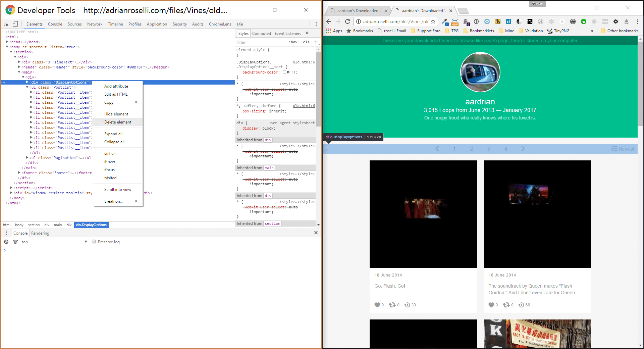Switch to the Network tab in DevTools
This screenshot has width=644, height=349.
(x=95, y=24)
